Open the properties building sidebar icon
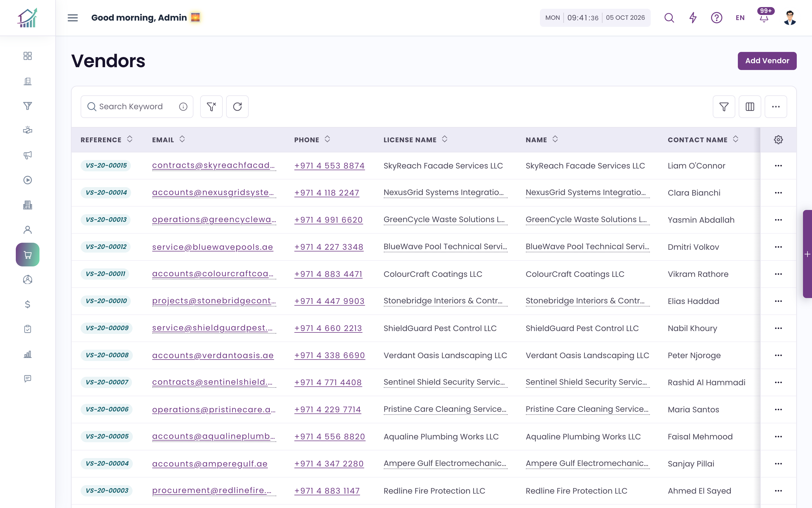This screenshot has height=508, width=812. point(28,81)
